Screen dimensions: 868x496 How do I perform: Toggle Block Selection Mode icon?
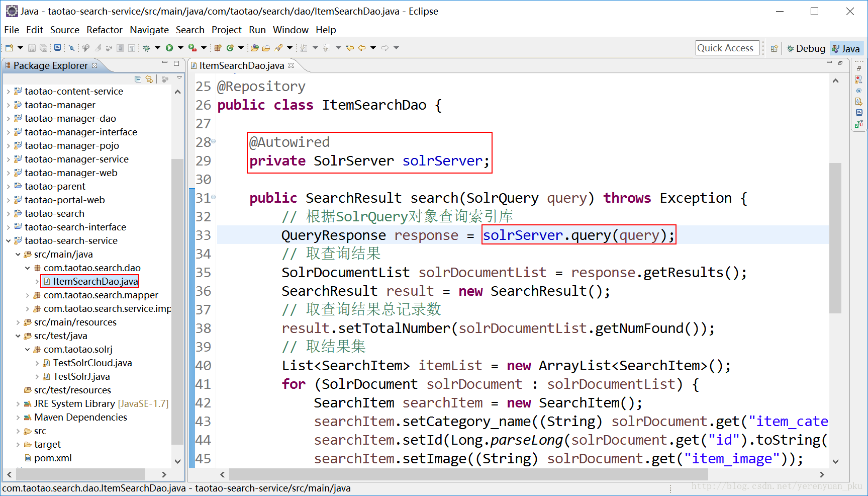[120, 48]
